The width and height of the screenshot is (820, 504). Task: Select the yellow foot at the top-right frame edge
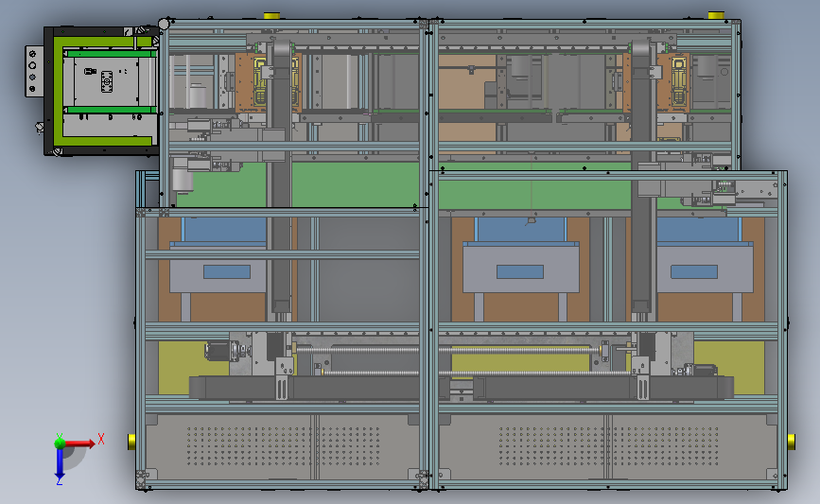tap(716, 15)
